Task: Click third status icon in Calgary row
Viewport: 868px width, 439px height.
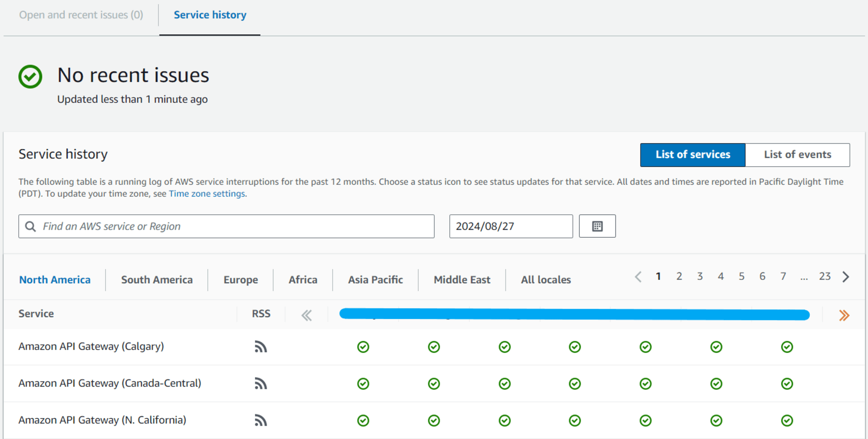Action: [505, 347]
